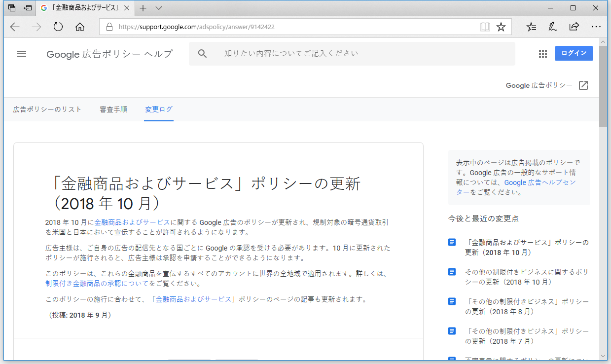The image size is (611, 364).
Task: Open Edge settings via ellipsis menu
Action: pyautogui.click(x=596, y=27)
